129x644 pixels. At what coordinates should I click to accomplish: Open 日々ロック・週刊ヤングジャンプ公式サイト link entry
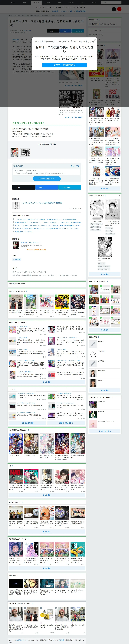(31, 272)
